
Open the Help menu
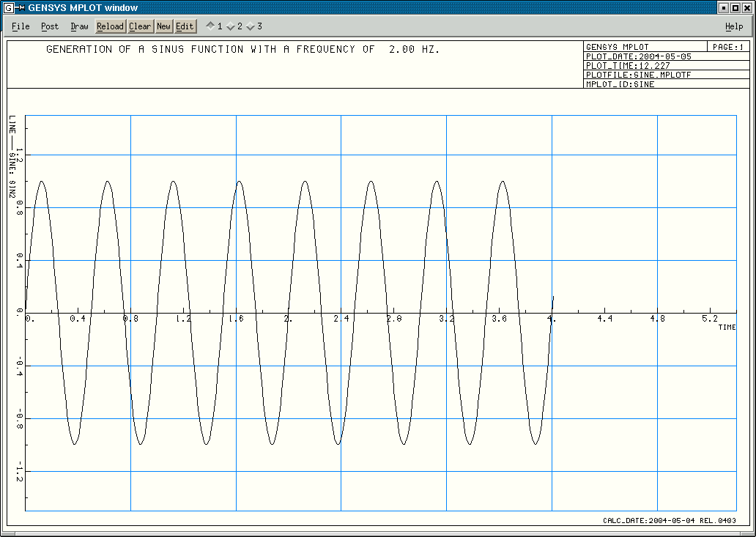click(733, 26)
